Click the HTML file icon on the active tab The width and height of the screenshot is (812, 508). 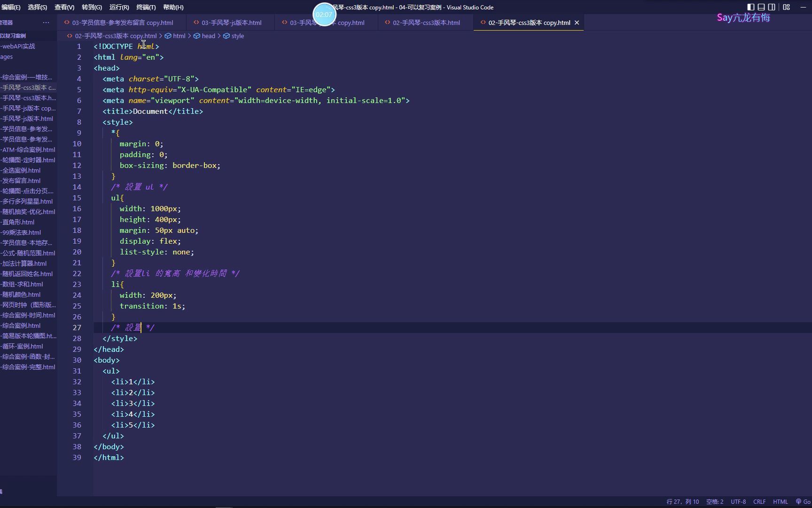[x=483, y=22]
